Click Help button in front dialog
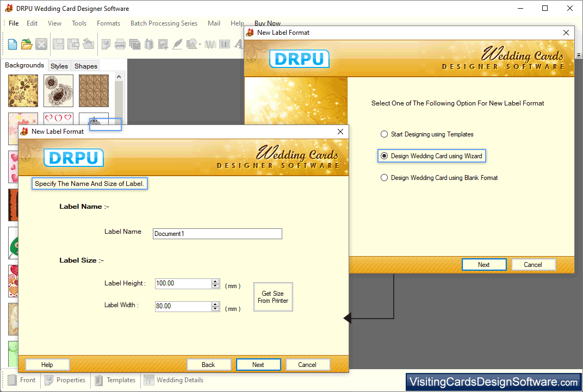Viewport: 583px width, 392px height. pos(47,364)
